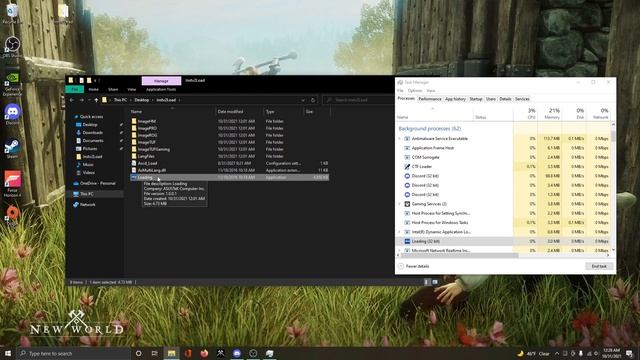The image size is (640, 360).
Task: Open Task Manager Details tab
Action: coord(505,99)
